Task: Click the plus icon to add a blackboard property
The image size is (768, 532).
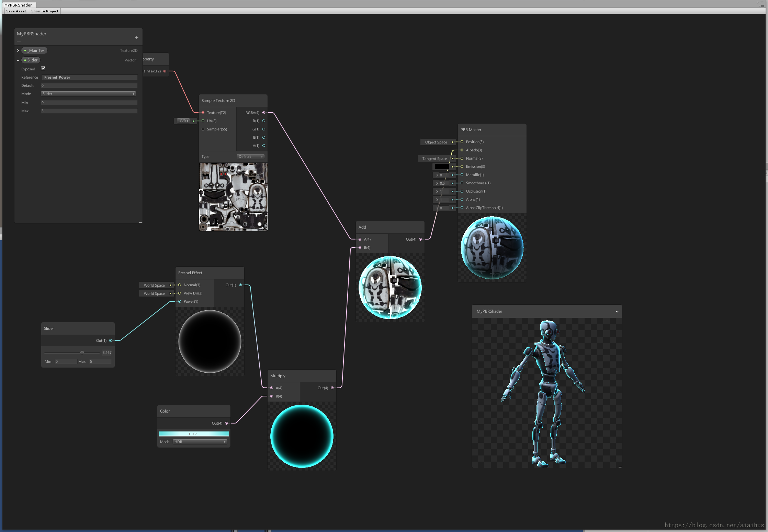Action: [x=136, y=37]
